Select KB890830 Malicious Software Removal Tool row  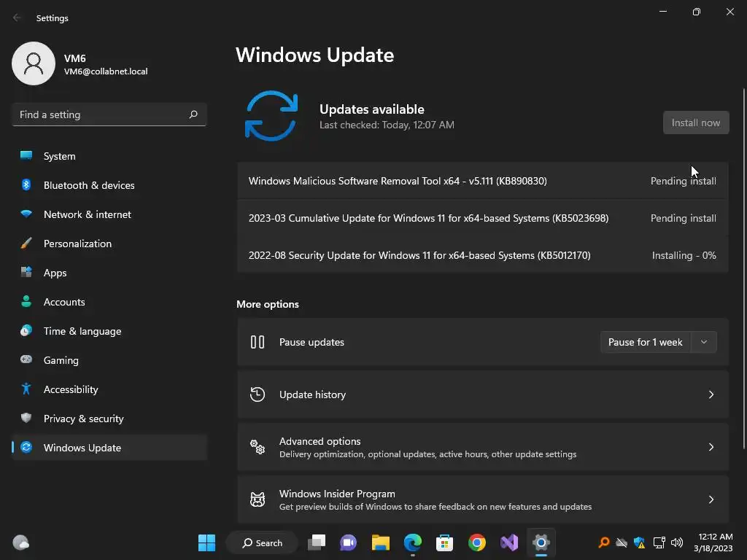coord(483,181)
